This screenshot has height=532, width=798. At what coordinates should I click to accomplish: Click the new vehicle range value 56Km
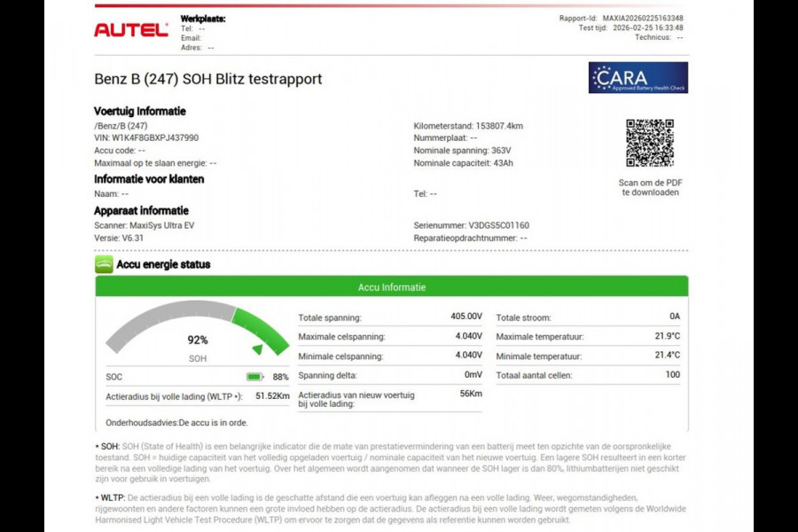click(471, 394)
